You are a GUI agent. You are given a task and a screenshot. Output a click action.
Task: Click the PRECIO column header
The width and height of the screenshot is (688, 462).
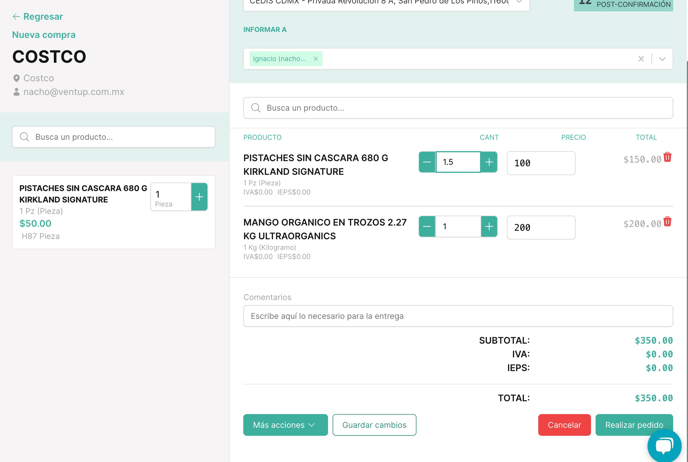[573, 137]
